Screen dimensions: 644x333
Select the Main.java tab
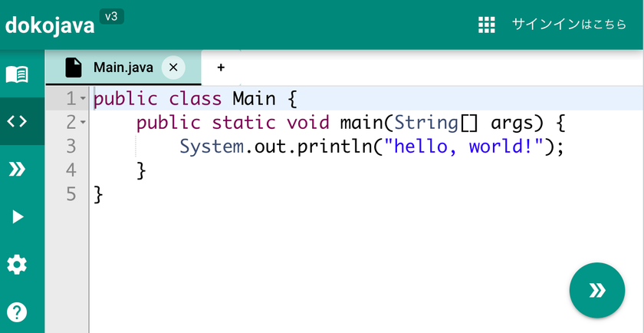(x=123, y=68)
